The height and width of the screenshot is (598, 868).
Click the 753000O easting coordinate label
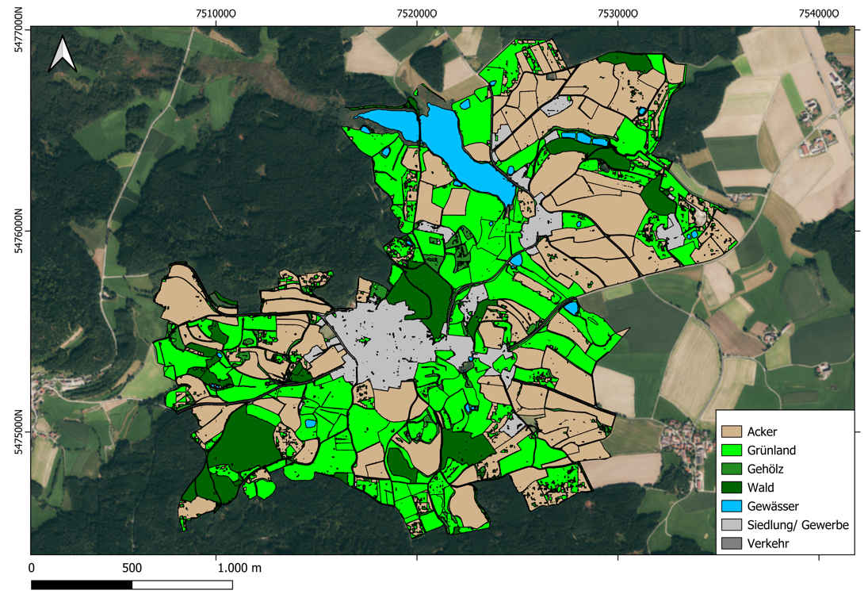pos(618,13)
